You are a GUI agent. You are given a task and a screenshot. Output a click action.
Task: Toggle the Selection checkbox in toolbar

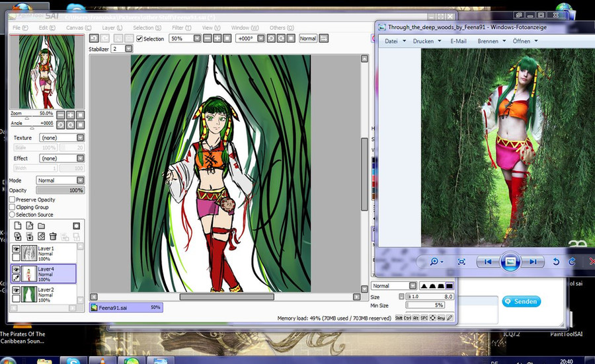(139, 39)
